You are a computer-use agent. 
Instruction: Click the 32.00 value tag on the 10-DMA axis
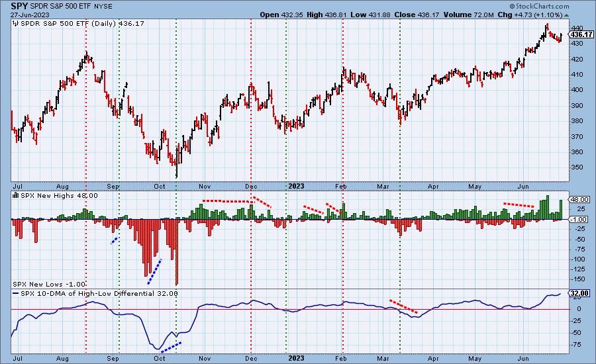[580, 293]
